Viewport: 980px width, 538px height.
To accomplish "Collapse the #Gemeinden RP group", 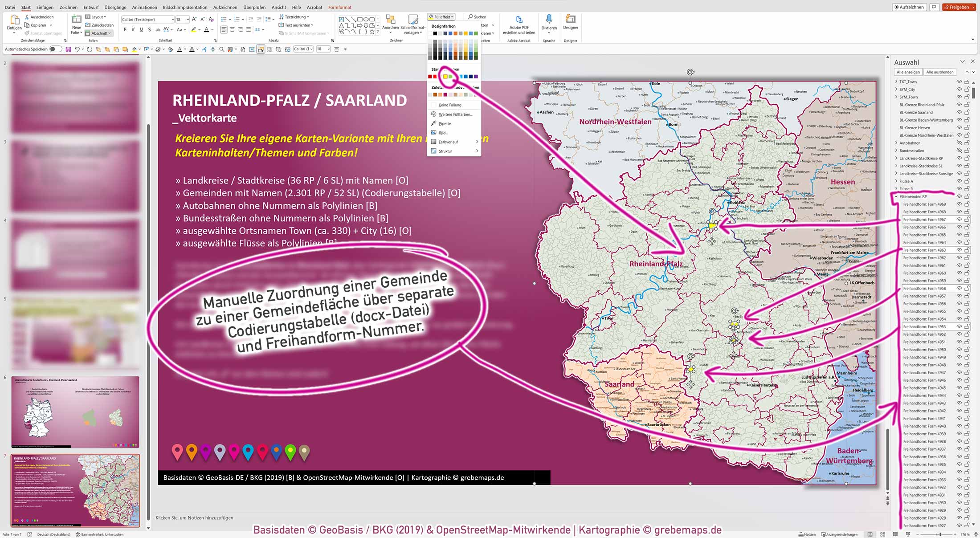I will click(896, 196).
